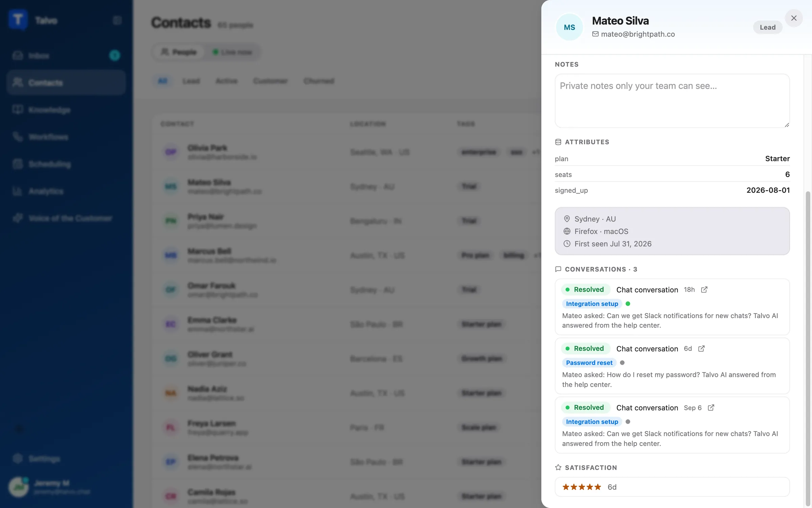Switch to the Live now view toggle
This screenshot has width=812, height=508.
232,52
